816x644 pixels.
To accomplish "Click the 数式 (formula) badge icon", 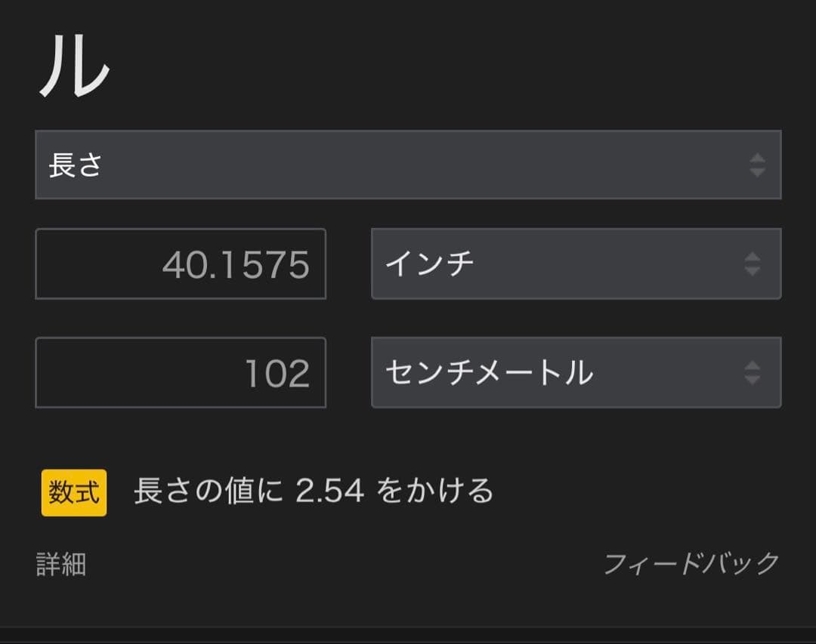I will click(73, 491).
